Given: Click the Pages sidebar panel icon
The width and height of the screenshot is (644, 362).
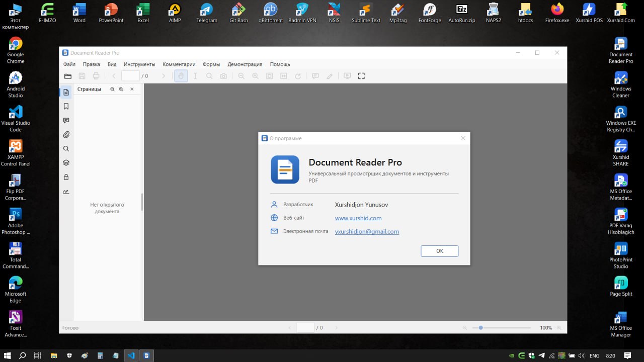Looking at the screenshot, I should (66, 93).
